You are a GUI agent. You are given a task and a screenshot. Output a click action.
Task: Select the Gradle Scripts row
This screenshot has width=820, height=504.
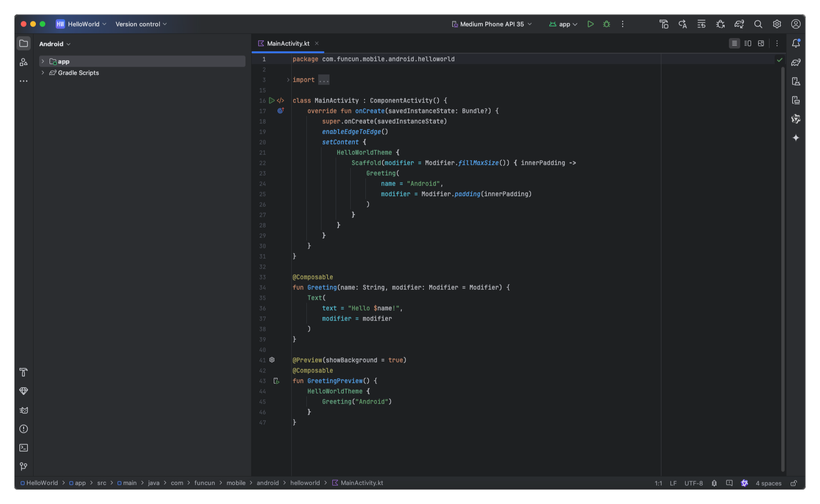pyautogui.click(x=142, y=73)
